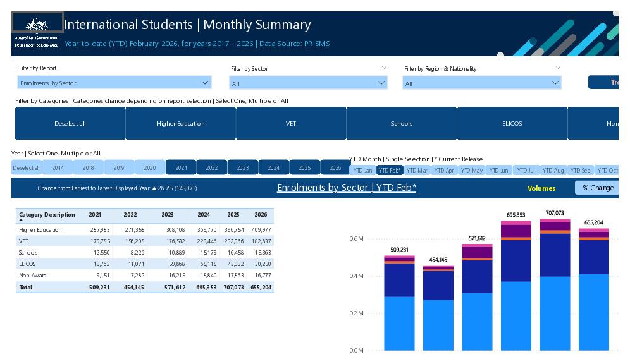
Task: Click the Non-Award table row label
Action: (x=33, y=275)
